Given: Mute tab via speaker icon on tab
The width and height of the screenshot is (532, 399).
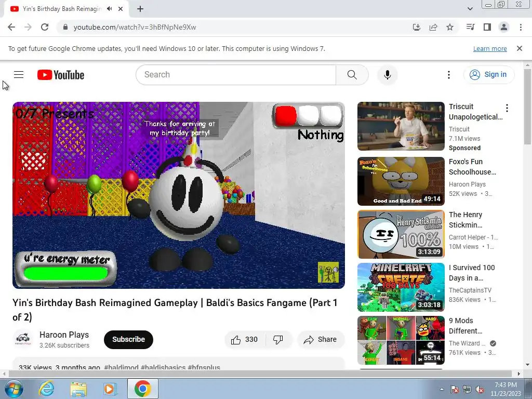Looking at the screenshot, I should pyautogui.click(x=109, y=9).
